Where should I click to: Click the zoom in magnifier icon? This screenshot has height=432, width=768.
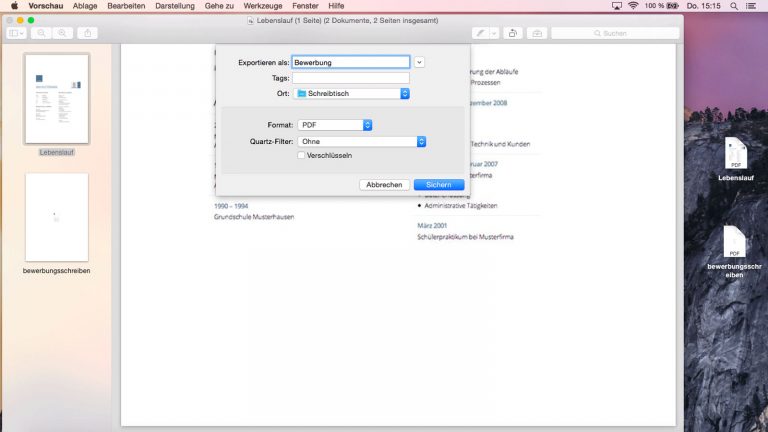(64, 33)
